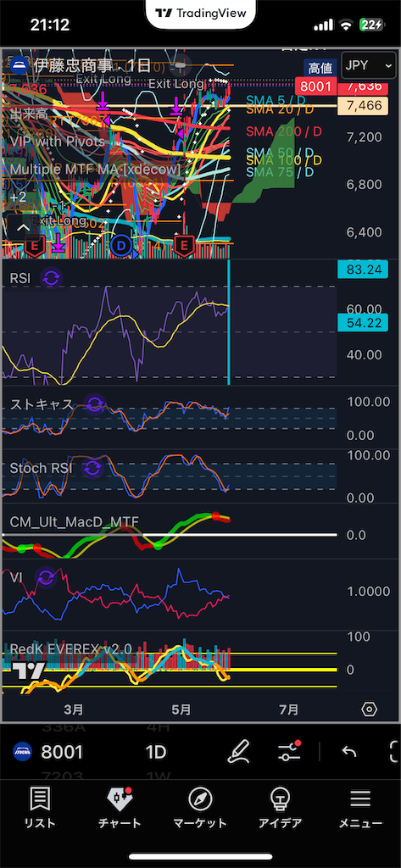Open the メニュー tab
Screen dimensions: 401x868
[x=360, y=809]
